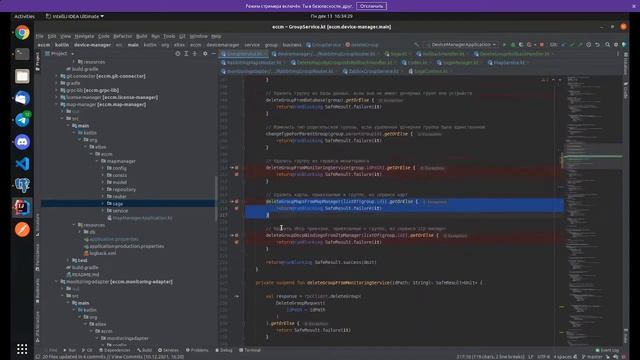Open the Structure tool window strip
This screenshot has height=360, width=640.
click(38, 225)
